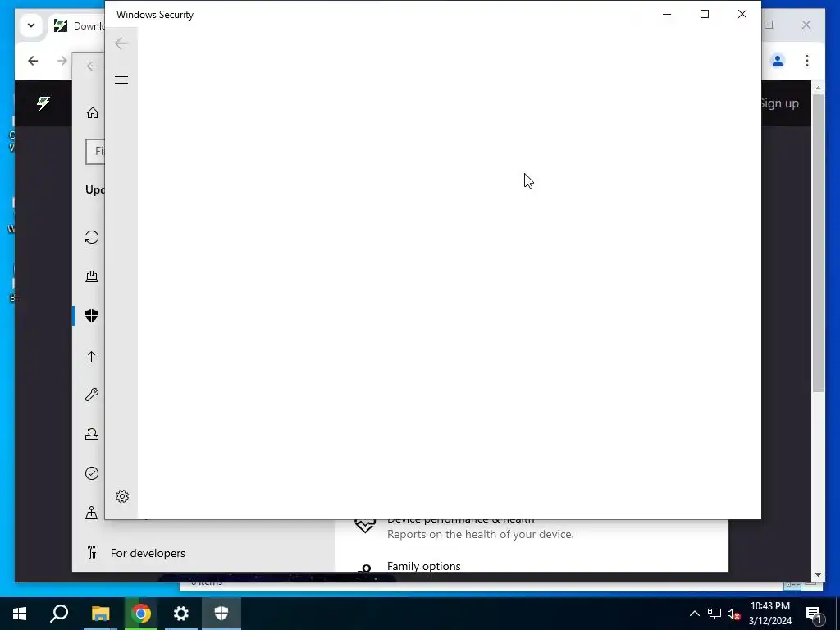Open Device performance & health heart icon
Viewport: 840px width, 630px height.
(x=365, y=526)
